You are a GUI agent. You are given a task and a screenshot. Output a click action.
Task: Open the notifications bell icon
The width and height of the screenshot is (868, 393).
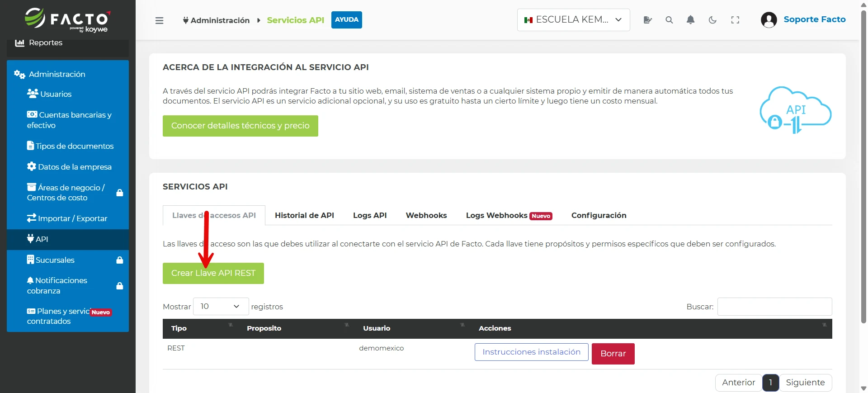[690, 20]
